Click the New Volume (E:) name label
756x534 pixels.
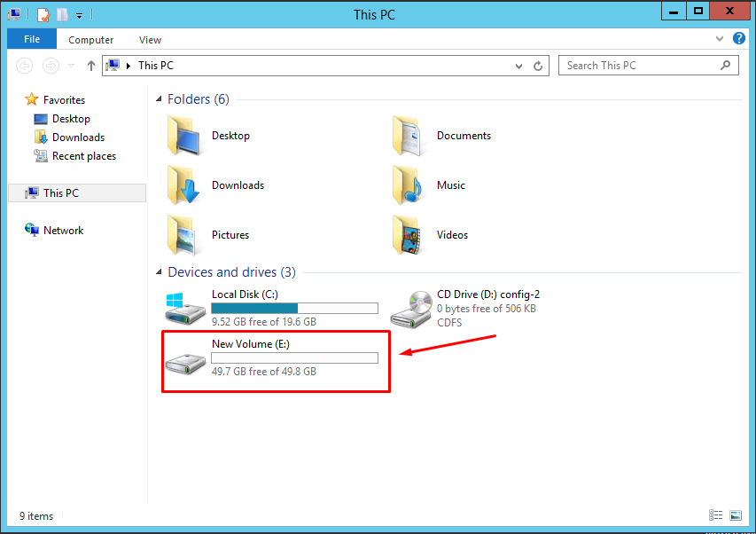[251, 344]
